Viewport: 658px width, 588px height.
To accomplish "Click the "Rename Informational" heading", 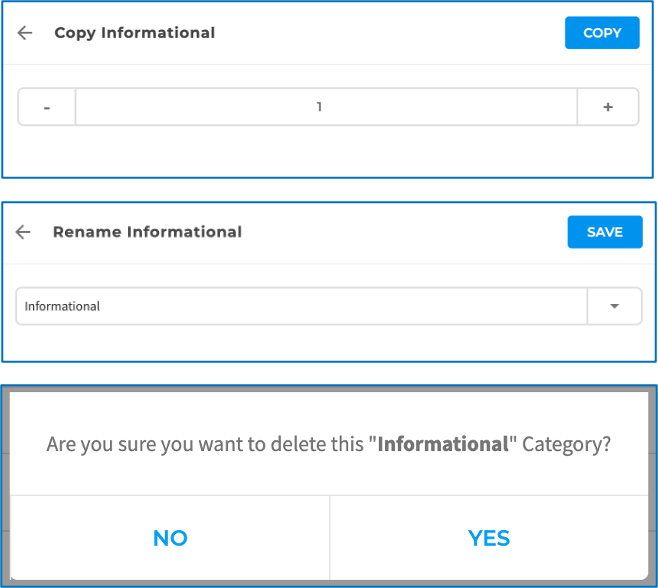I will point(147,232).
